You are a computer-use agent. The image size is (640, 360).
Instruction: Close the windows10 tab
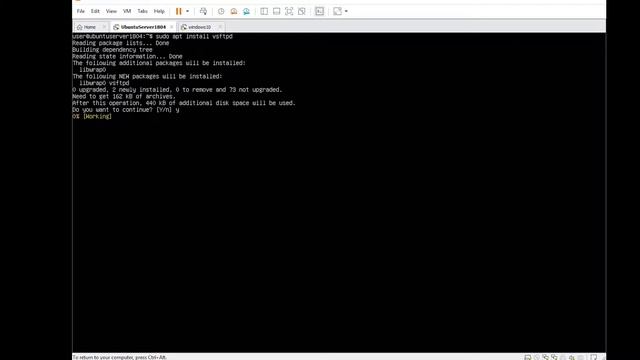(x=220, y=27)
